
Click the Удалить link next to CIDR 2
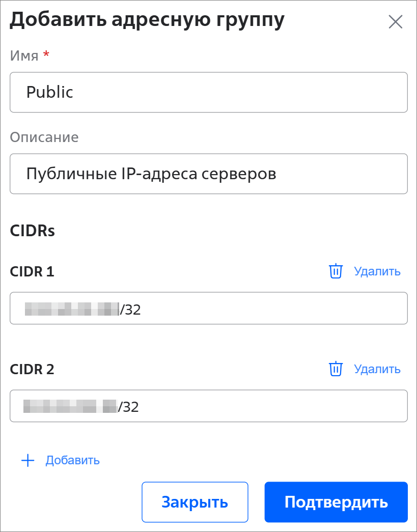pyautogui.click(x=377, y=369)
